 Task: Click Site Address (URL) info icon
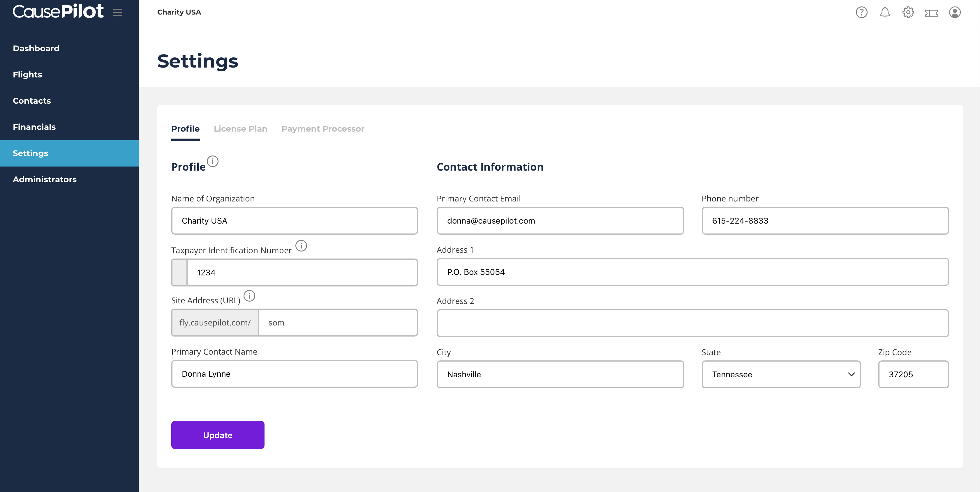click(249, 296)
